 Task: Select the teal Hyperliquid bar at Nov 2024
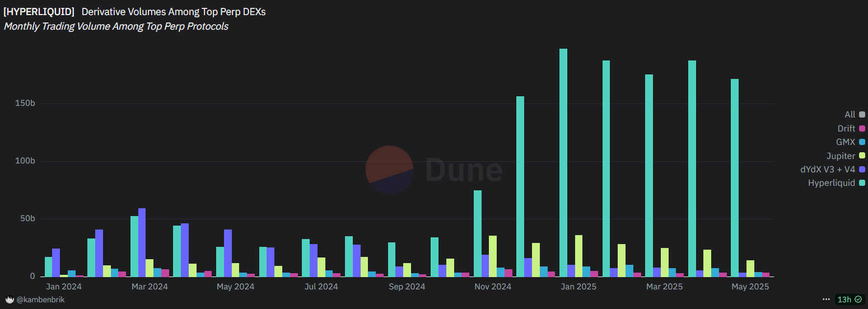pyautogui.click(x=478, y=233)
